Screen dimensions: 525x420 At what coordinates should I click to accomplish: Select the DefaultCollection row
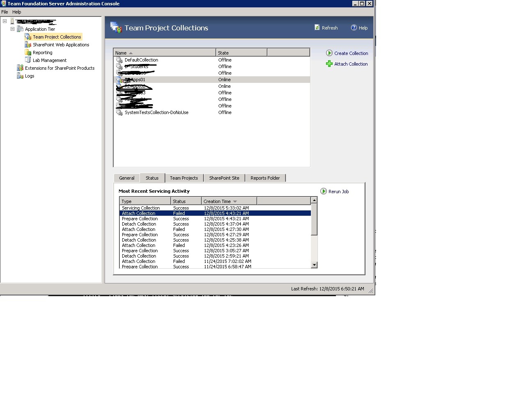(212, 60)
